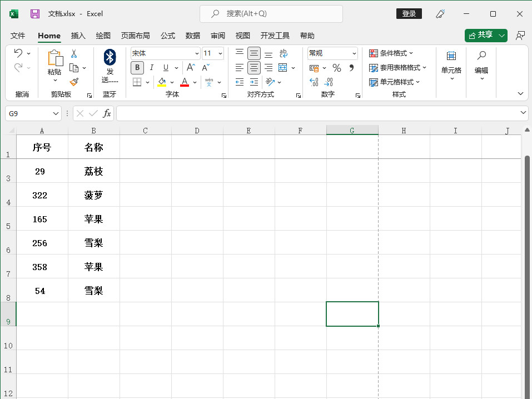Click the Cut scissors icon
The height and width of the screenshot is (399, 532).
(74, 53)
